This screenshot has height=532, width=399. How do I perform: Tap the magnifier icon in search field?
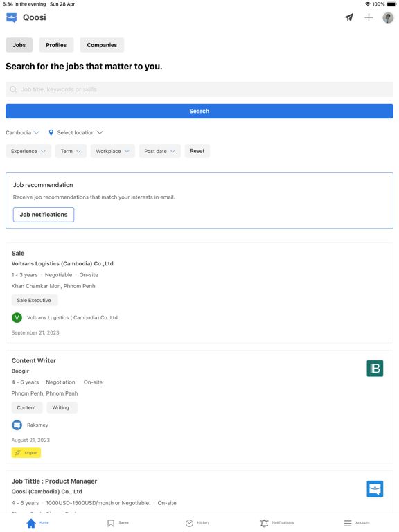[x=13, y=89]
